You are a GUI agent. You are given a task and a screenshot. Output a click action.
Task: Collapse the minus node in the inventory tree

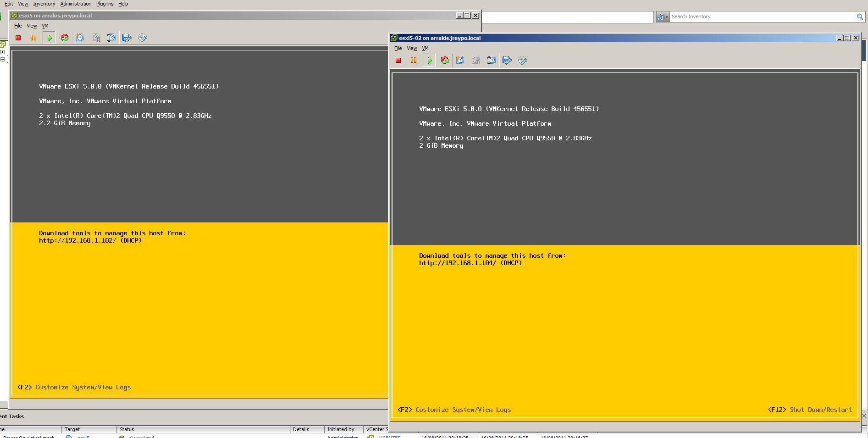2,59
